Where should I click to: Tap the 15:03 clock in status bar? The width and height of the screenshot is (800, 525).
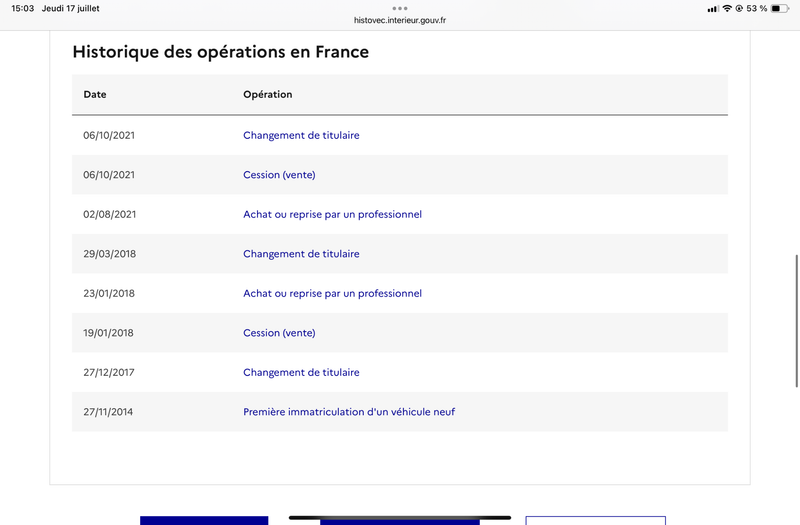[22, 8]
